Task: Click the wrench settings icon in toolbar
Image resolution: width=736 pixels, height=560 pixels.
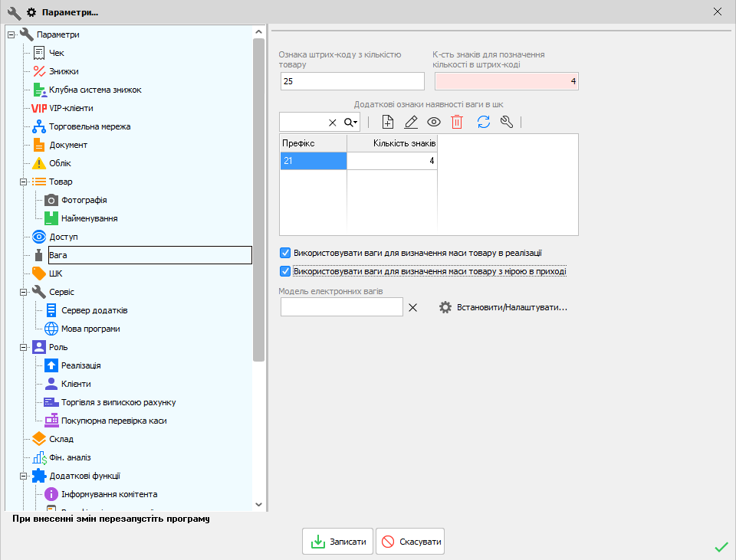Action: [x=506, y=122]
